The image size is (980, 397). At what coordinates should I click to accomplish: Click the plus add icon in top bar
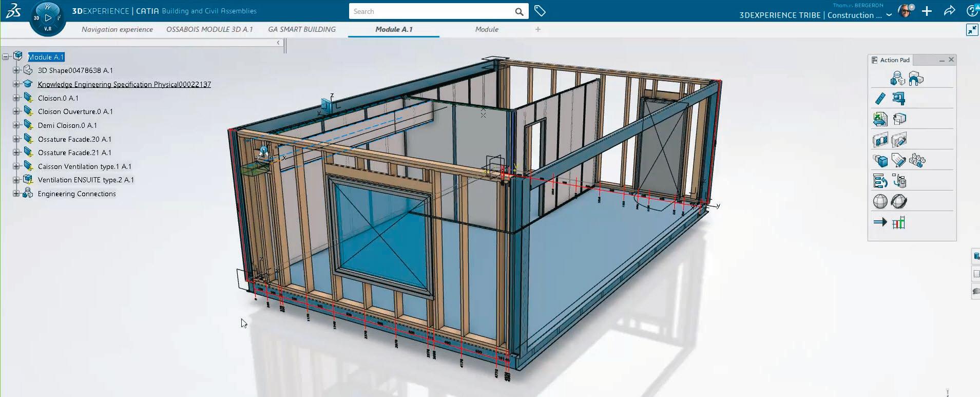[x=927, y=11]
